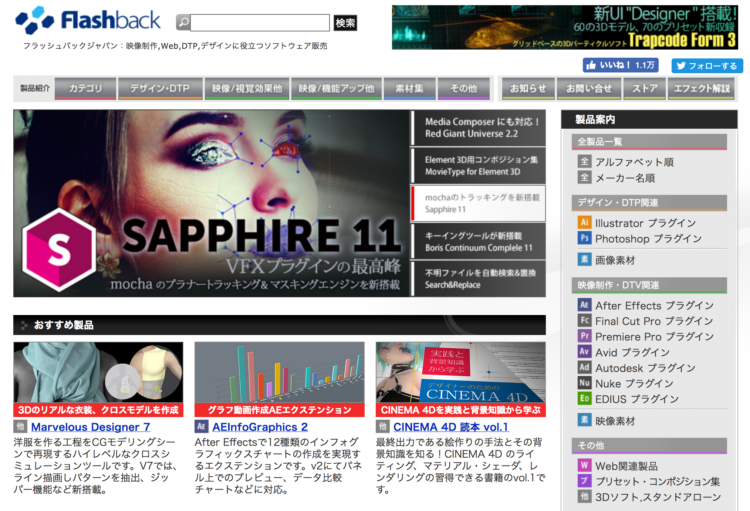Select the Red Giant Universe 2.2 slide
The height and width of the screenshot is (511, 750).
pyautogui.click(x=478, y=128)
